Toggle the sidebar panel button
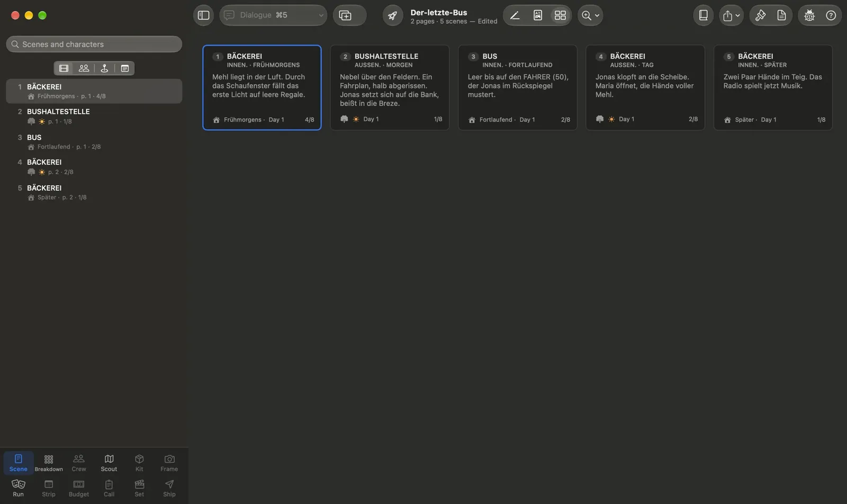The width and height of the screenshot is (847, 504). click(203, 15)
